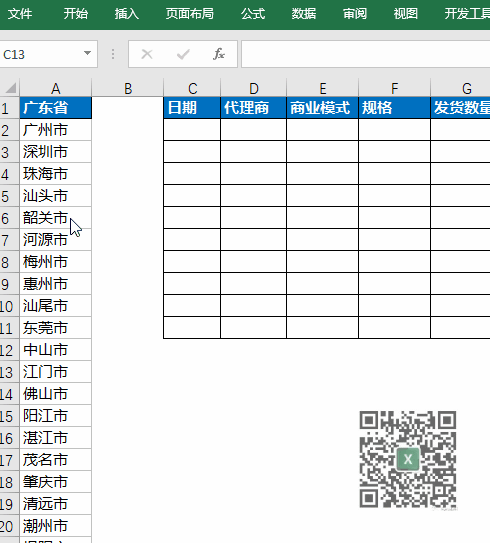490x543 pixels.
Task: Select the cell 汕尾市
Action: tap(56, 306)
